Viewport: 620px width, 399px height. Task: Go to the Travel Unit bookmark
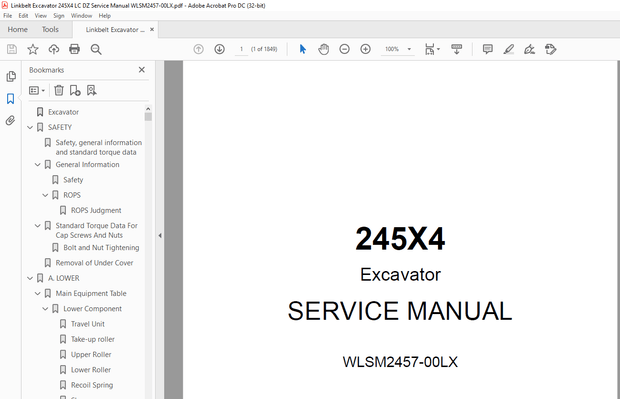click(88, 324)
